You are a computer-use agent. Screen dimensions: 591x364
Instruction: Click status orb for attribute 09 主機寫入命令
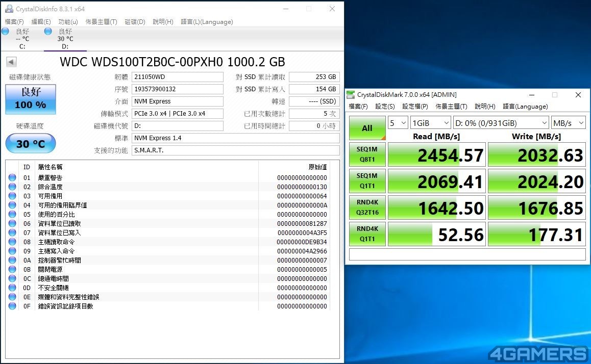click(x=12, y=251)
